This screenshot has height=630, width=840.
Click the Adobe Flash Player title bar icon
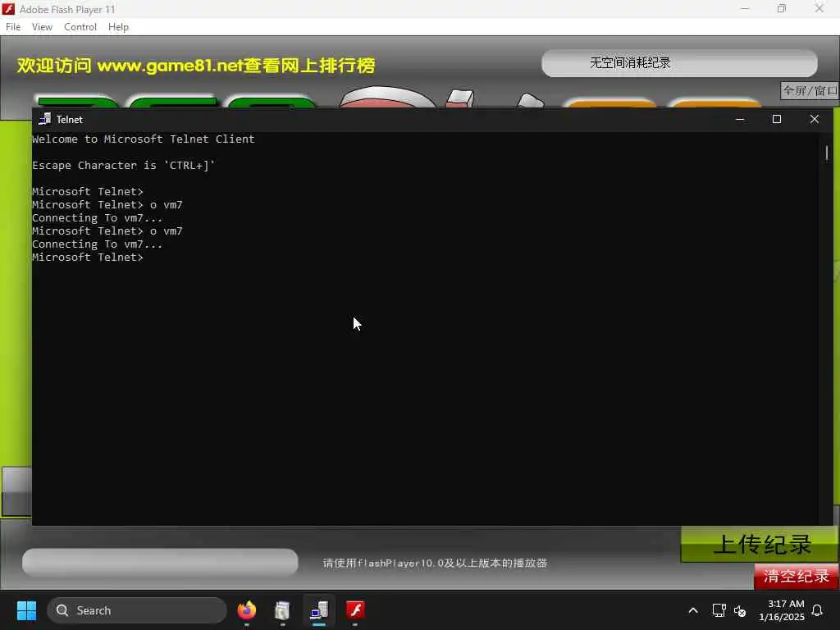click(x=8, y=9)
